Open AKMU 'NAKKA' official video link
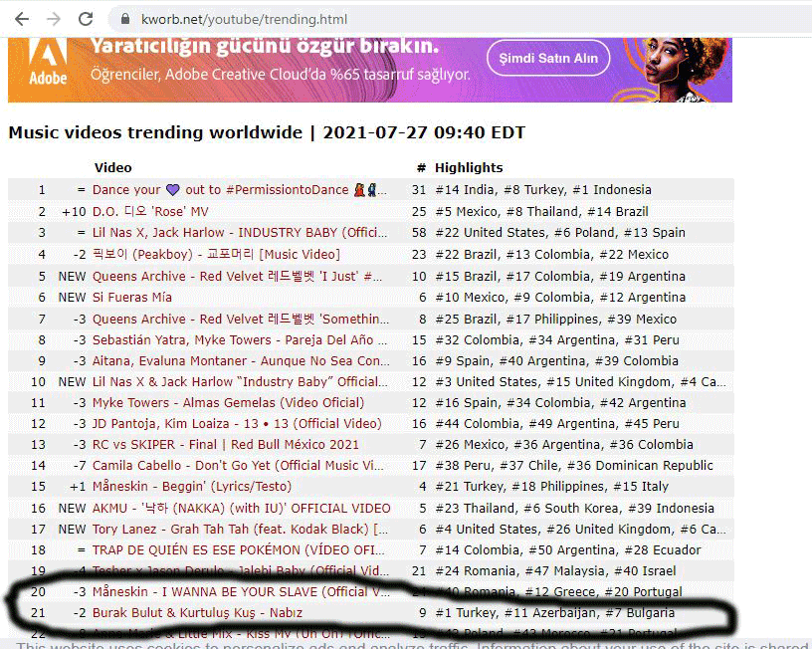Image resolution: width=812 pixels, height=649 pixels. (x=242, y=509)
